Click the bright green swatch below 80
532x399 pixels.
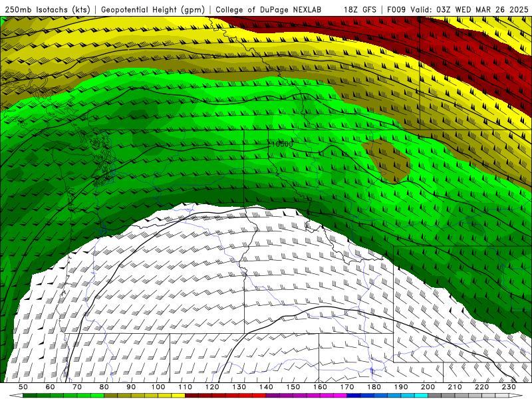pos(97,396)
